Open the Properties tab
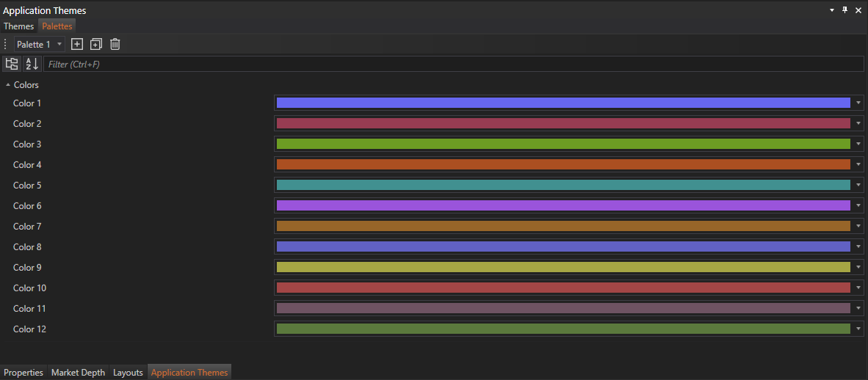 point(23,373)
